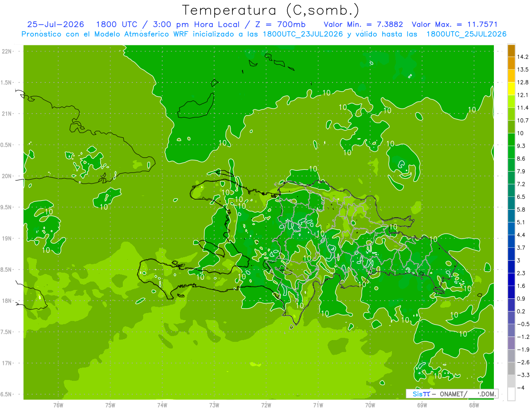Click the colorbar label '-0.5'
The width and height of the screenshot is (532, 411).
[523, 324]
